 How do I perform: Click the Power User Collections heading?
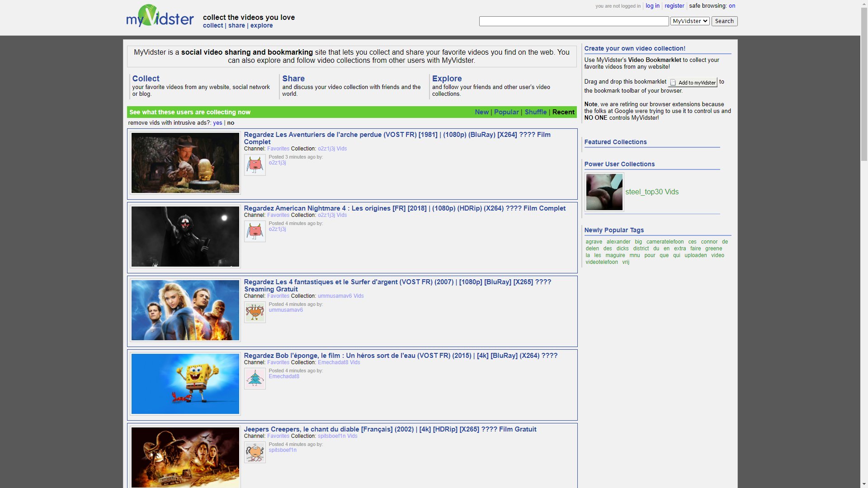pyautogui.click(x=619, y=164)
